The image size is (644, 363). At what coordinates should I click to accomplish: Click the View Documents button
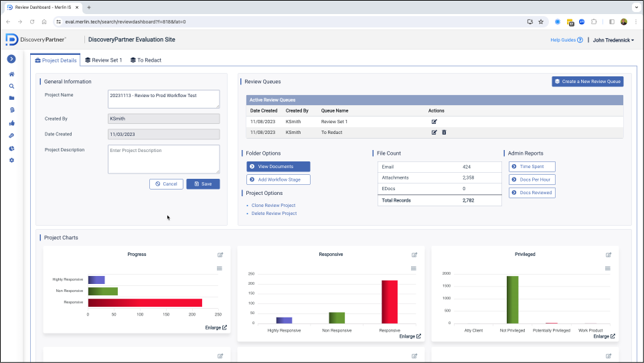[x=278, y=167]
